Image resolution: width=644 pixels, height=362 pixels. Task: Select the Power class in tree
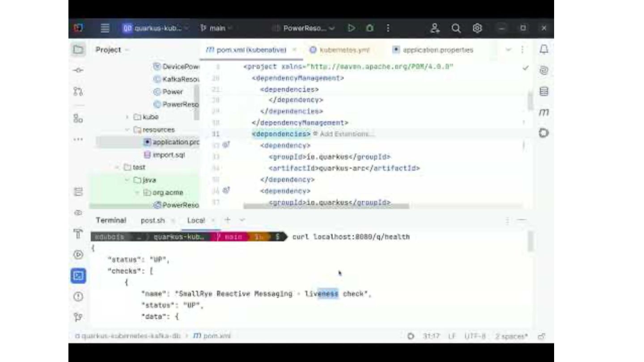pos(168,92)
